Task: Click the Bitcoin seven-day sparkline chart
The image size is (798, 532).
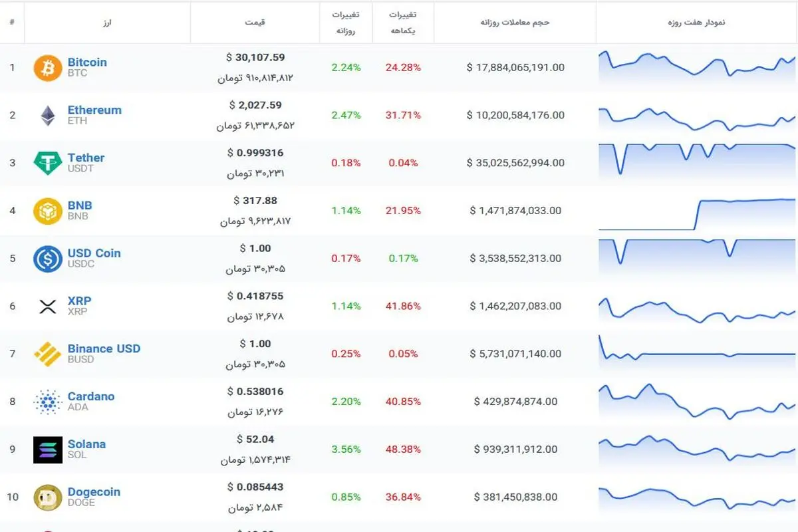Action: click(x=697, y=67)
